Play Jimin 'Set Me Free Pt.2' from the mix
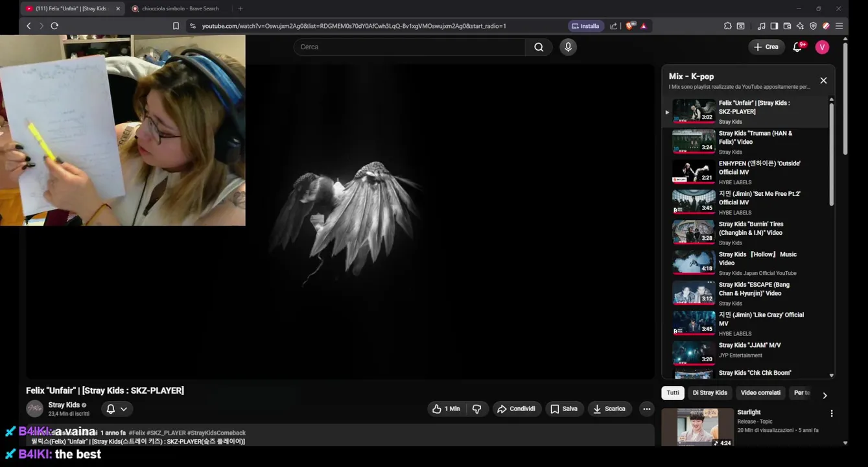 point(745,202)
